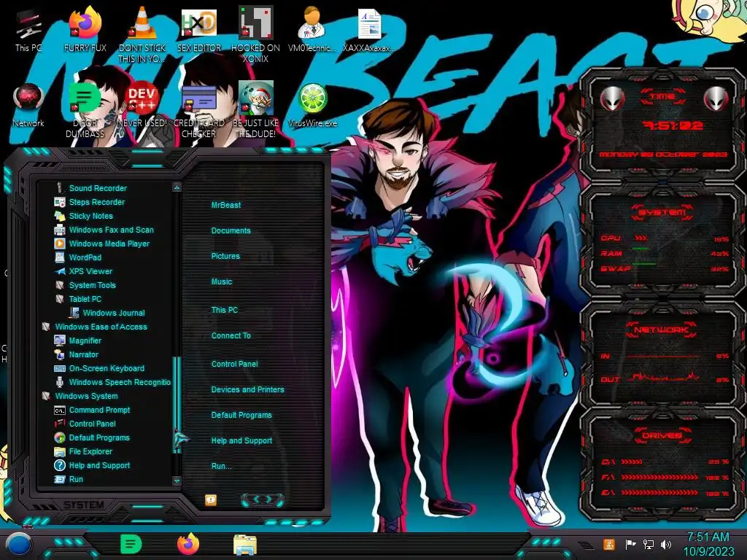Open Pictures from the Start menu right pane

225,256
